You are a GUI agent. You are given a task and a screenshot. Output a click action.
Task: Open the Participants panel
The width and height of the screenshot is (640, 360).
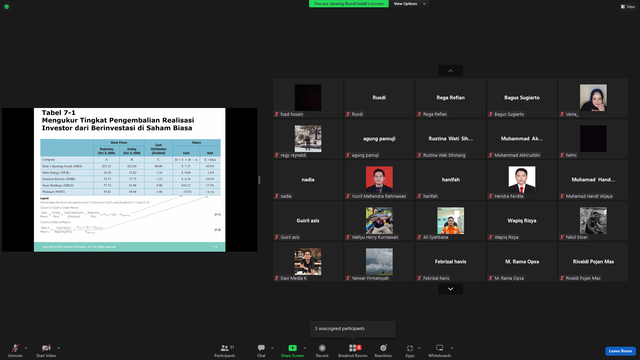pyautogui.click(x=224, y=350)
